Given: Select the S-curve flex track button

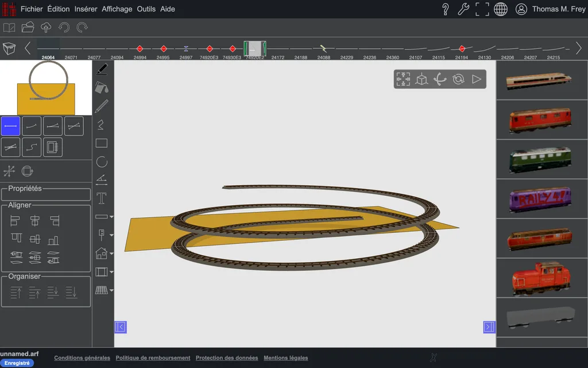Looking at the screenshot, I should (32, 147).
